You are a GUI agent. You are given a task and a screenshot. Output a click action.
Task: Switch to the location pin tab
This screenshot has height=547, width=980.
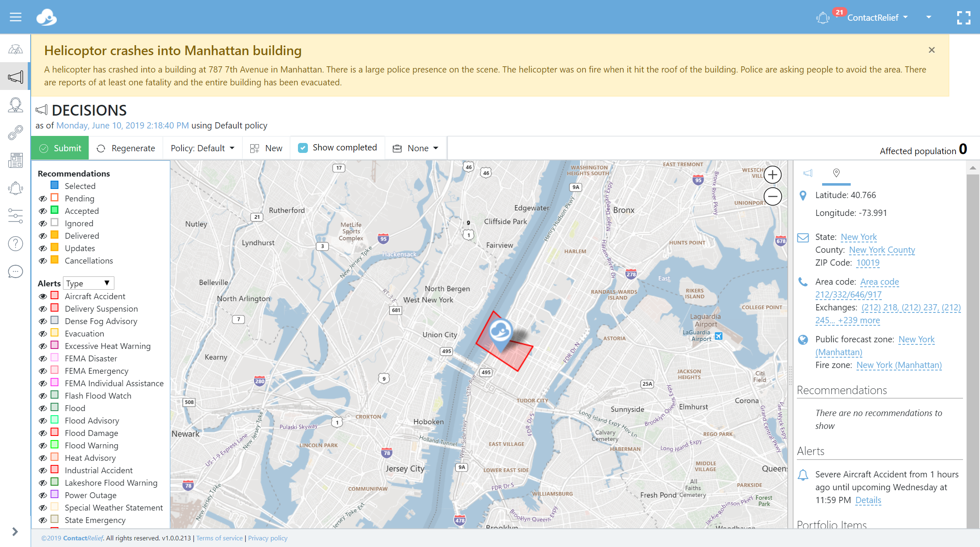pyautogui.click(x=836, y=173)
